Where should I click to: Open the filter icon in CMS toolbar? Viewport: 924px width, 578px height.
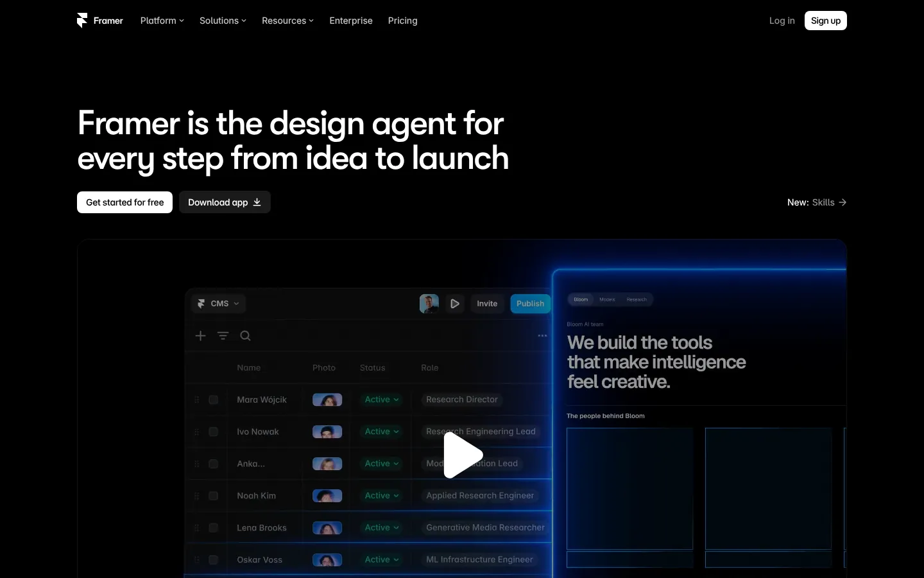[x=223, y=336]
